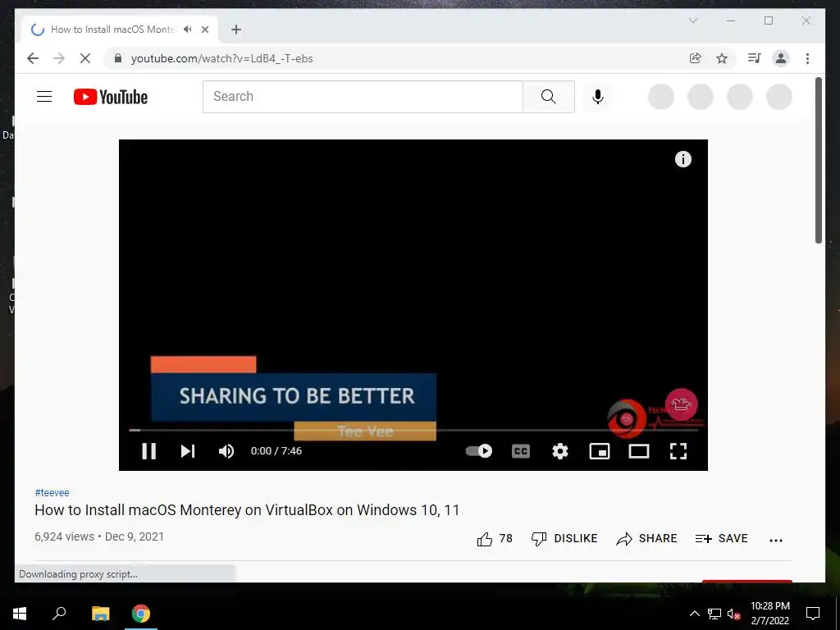Search with your voice microphone

(x=598, y=97)
